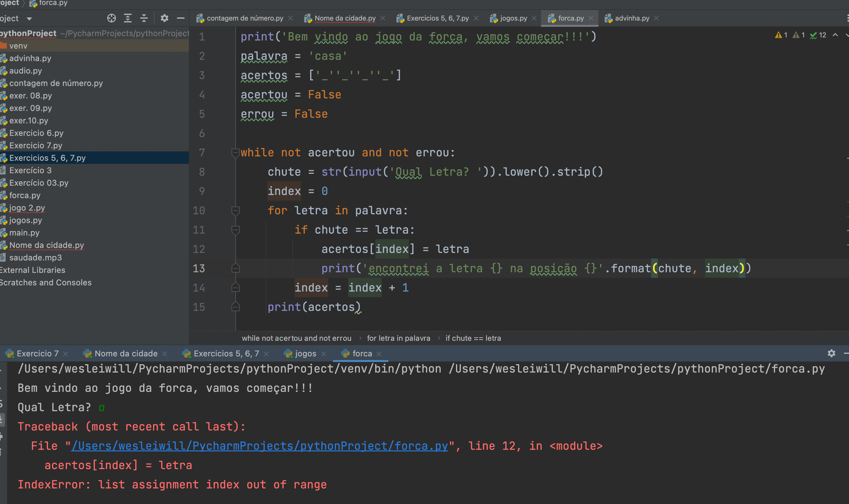Click fold end marker at line 15
This screenshot has height=504, width=849.
pyautogui.click(x=235, y=307)
